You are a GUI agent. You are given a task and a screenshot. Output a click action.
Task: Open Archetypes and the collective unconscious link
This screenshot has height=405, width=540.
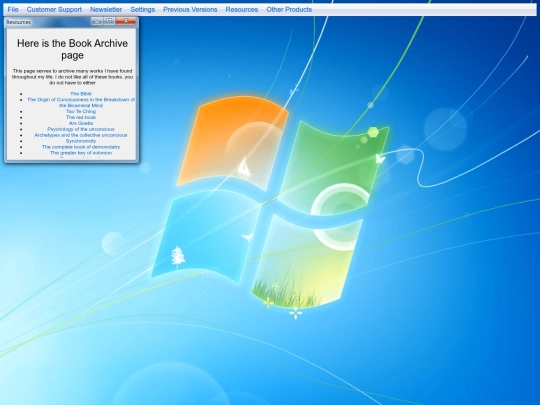[x=81, y=135]
